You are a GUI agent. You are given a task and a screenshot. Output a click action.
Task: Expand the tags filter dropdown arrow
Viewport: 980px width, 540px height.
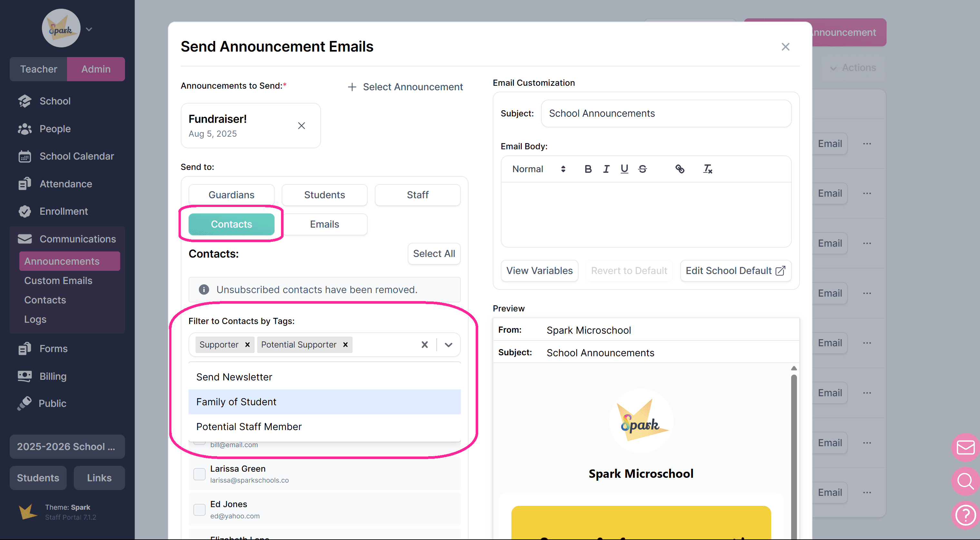tap(449, 345)
